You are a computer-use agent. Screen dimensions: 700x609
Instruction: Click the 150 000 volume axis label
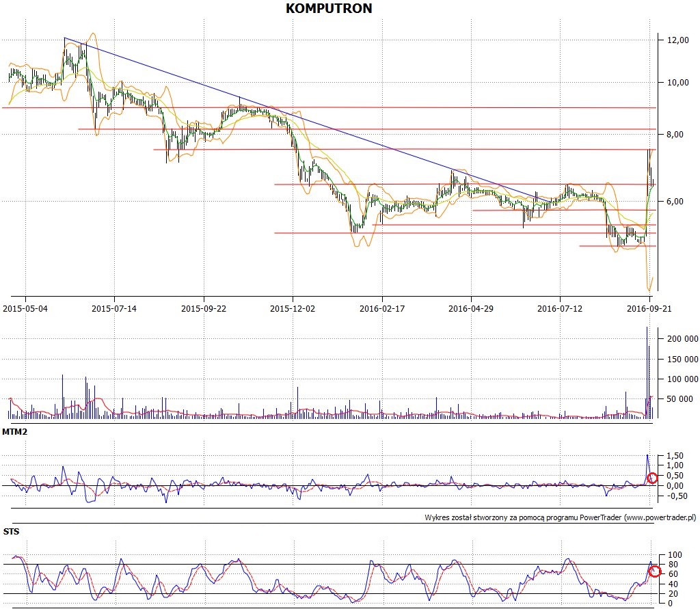pos(683,360)
